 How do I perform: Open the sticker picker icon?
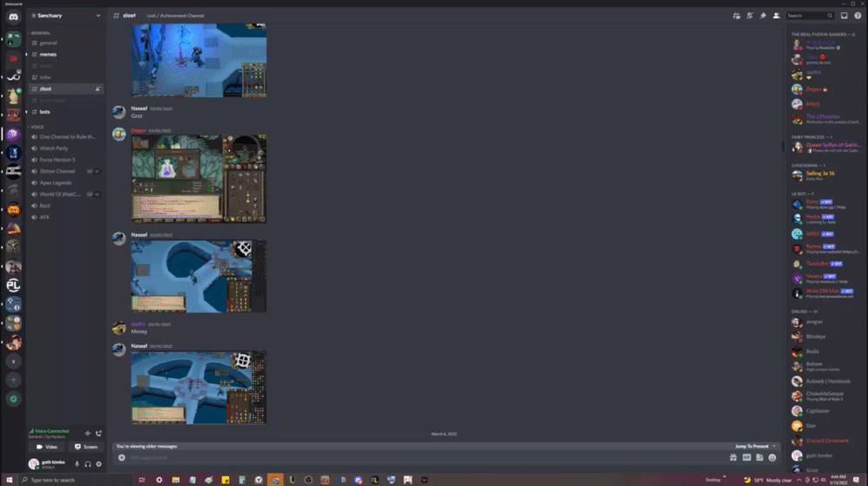point(759,457)
